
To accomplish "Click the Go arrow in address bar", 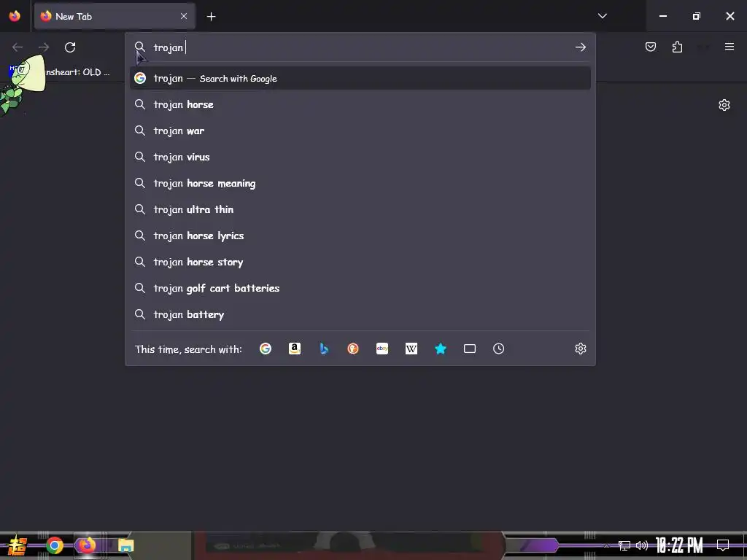I will 580,47.
